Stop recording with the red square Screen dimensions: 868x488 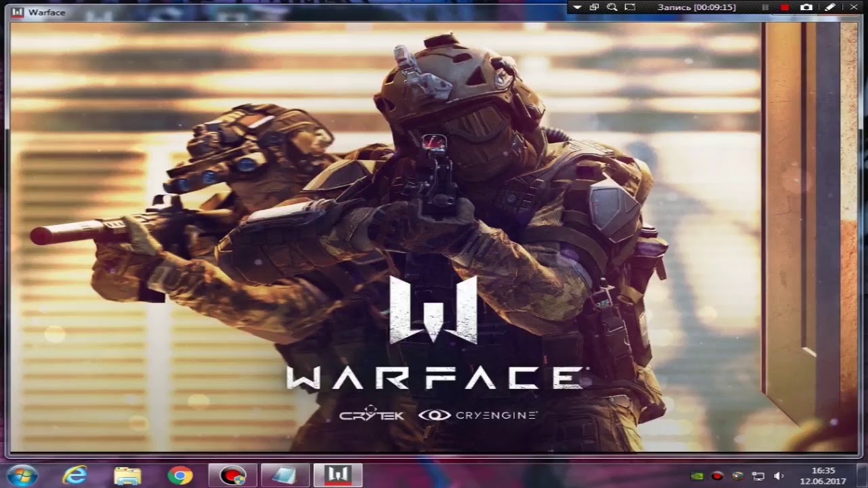[785, 7]
